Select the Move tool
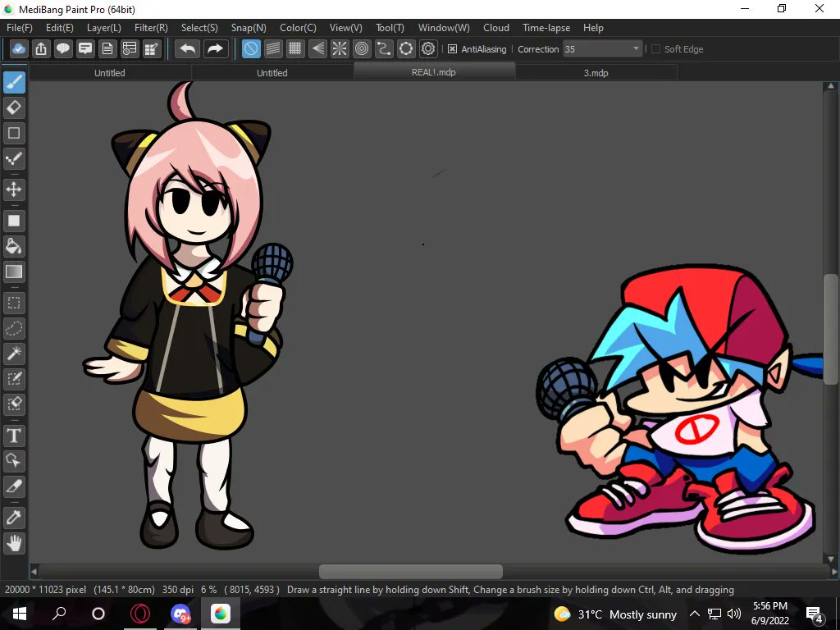The height and width of the screenshot is (630, 840). pos(14,189)
